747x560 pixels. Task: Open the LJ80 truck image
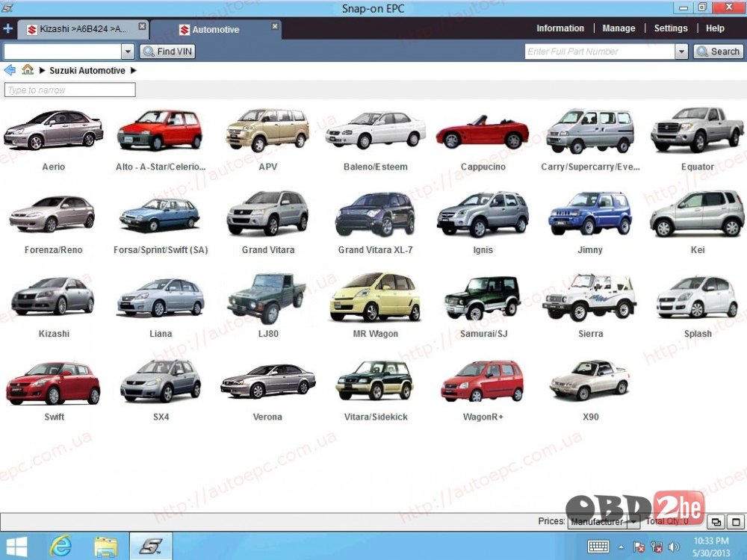pyautogui.click(x=267, y=298)
